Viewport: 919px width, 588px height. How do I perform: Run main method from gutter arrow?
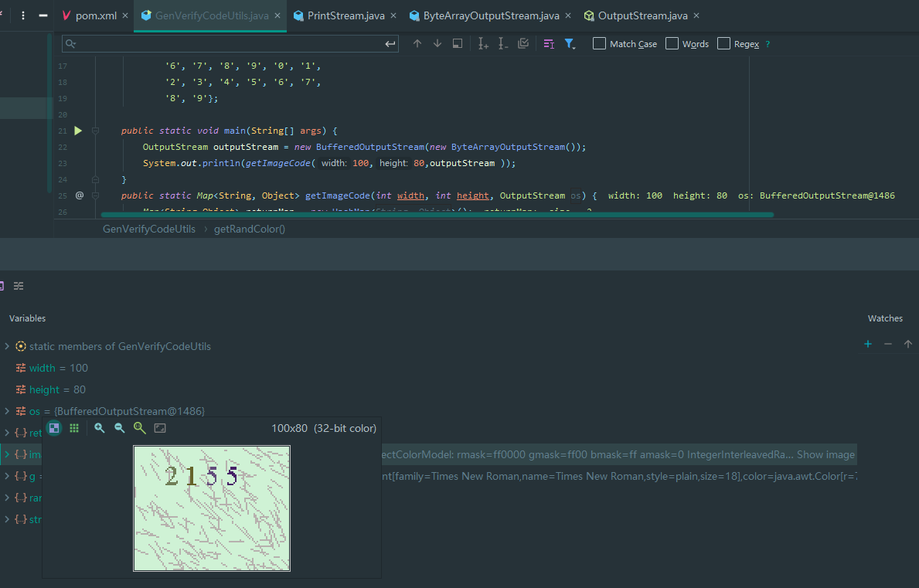point(78,131)
